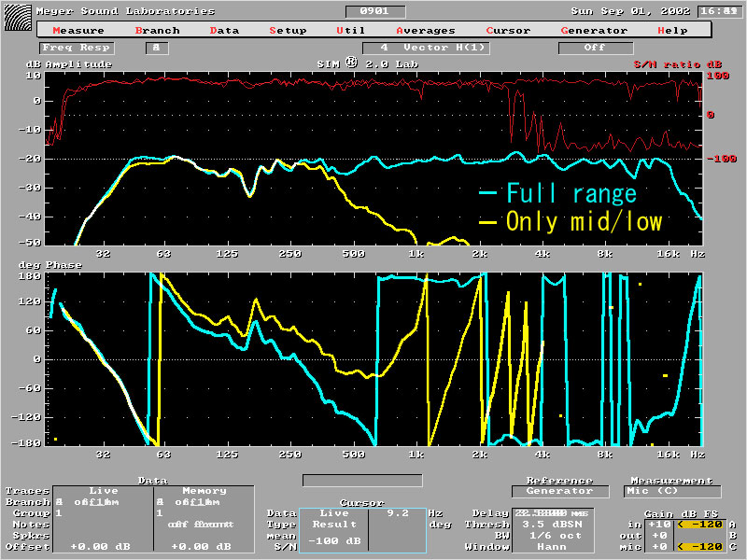Viewport: 747px width, 560px height.
Task: Click the clock time box at top right
Action: tap(720, 11)
